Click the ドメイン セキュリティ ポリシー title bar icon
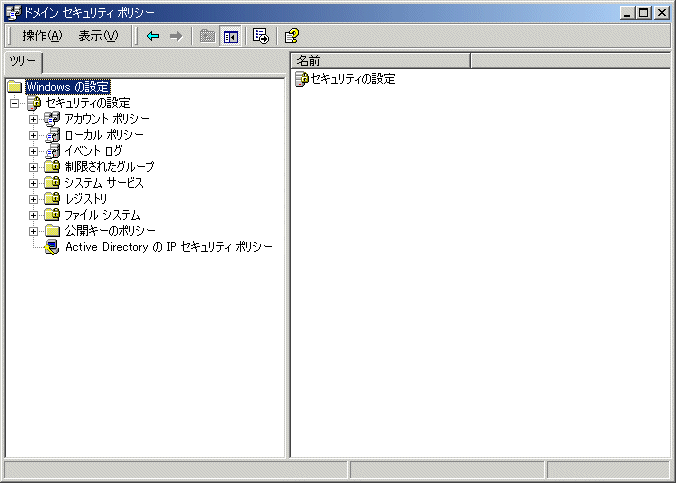This screenshot has width=676, height=483. tap(13, 13)
